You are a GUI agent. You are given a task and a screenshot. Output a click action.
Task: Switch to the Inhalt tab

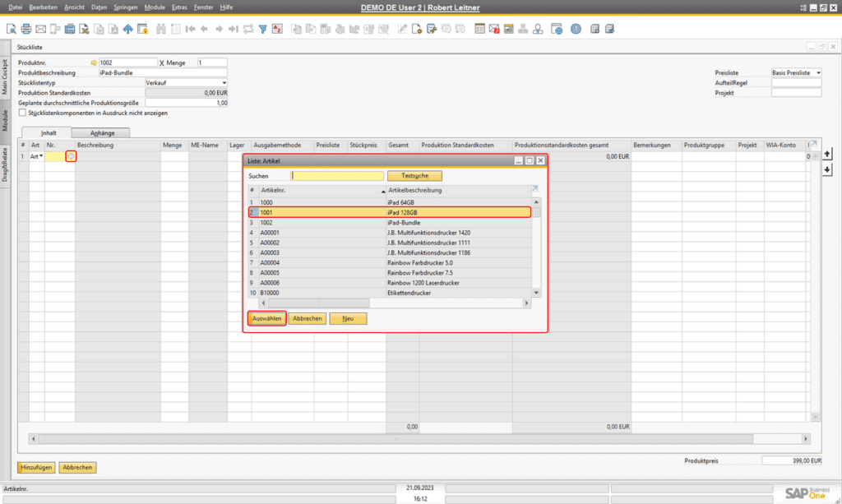point(49,132)
